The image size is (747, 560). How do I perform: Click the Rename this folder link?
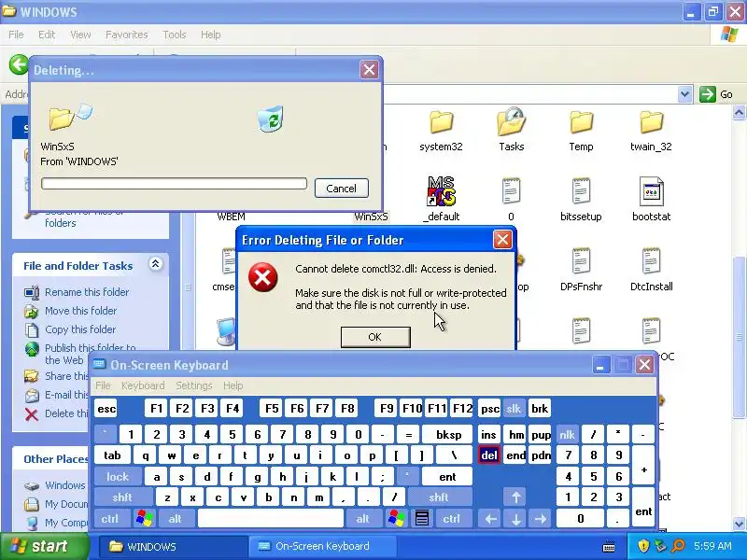click(87, 292)
